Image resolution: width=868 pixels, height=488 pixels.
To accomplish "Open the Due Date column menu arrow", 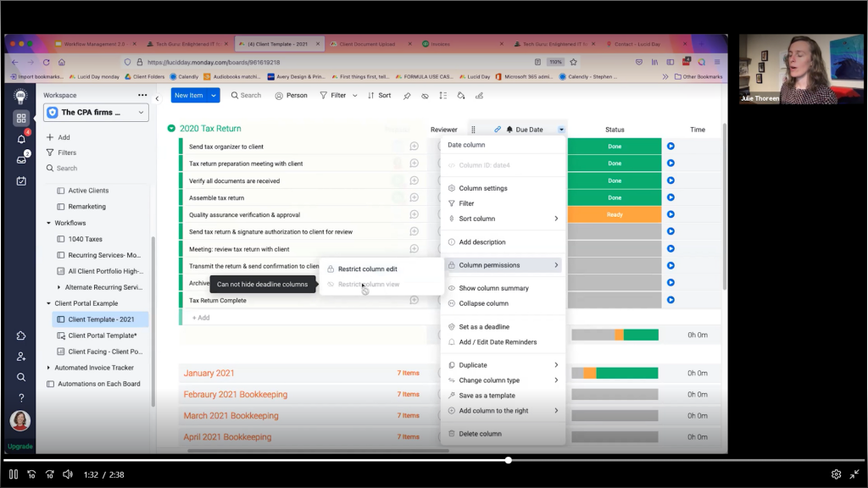I will (x=561, y=130).
